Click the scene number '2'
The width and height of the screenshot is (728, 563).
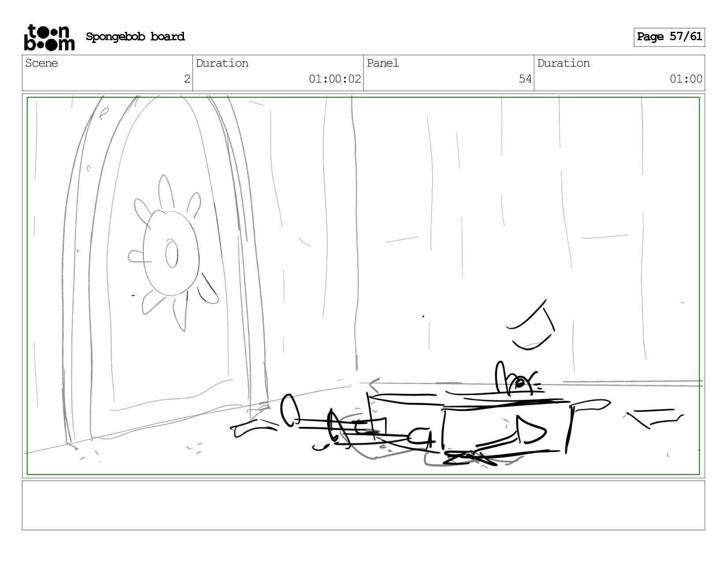(x=187, y=79)
